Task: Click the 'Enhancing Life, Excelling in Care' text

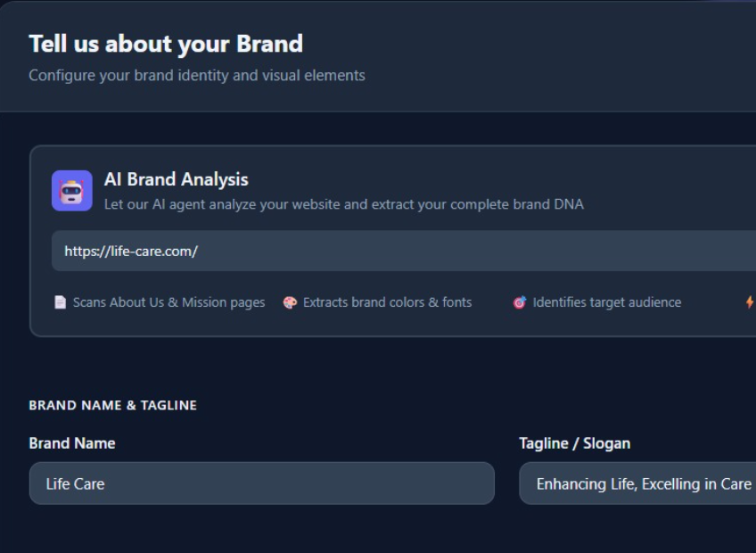Action: [x=643, y=483]
